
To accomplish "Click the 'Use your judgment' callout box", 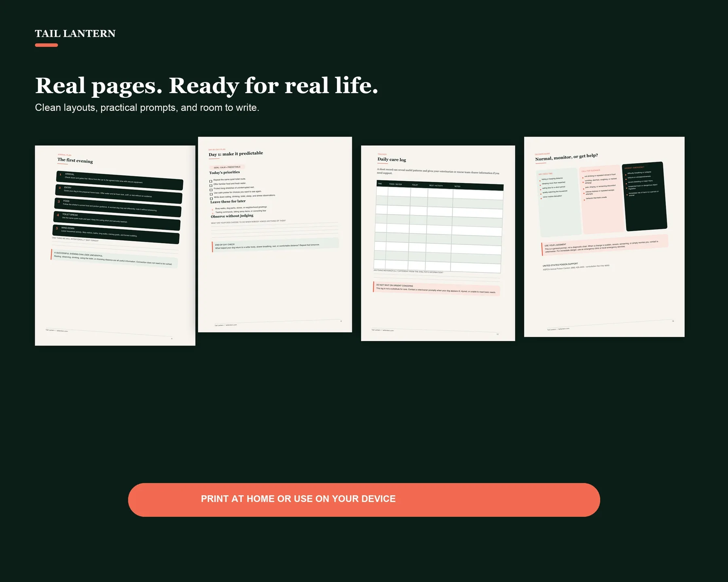I will [605, 245].
